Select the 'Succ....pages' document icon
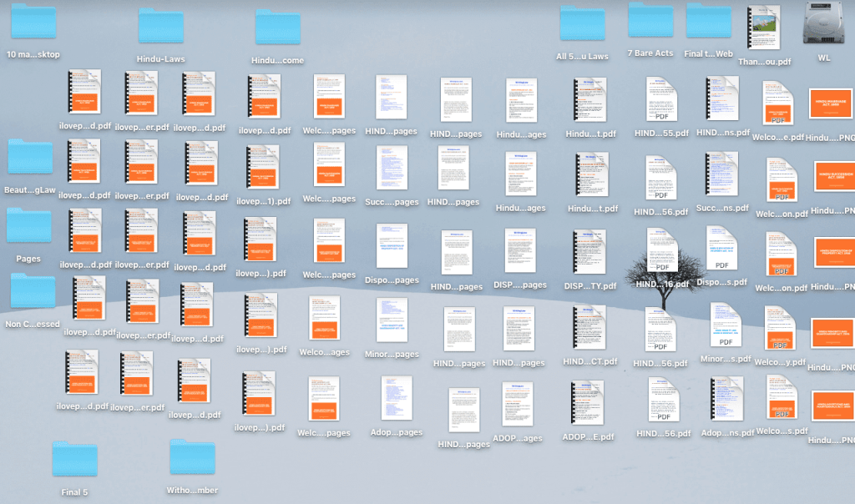Image resolution: width=855 pixels, height=504 pixels. (x=392, y=168)
